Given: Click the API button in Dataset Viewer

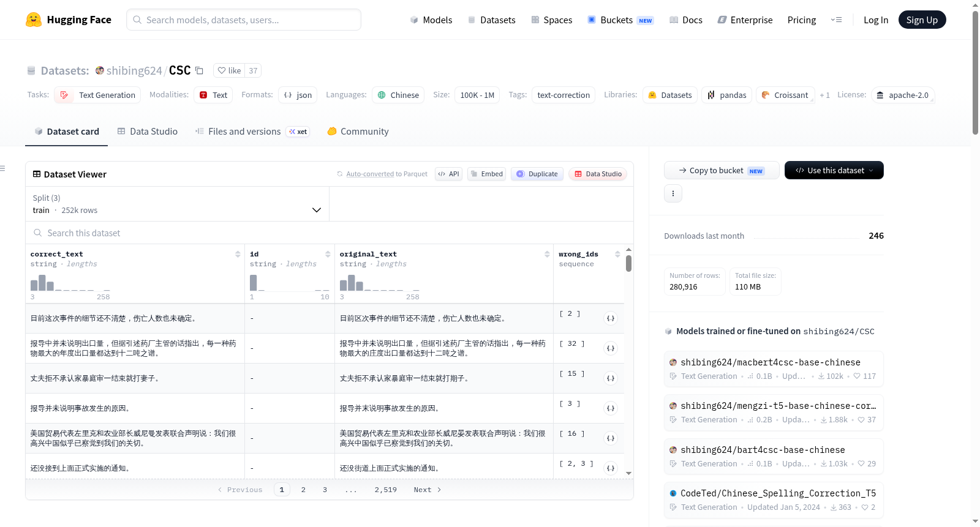Looking at the screenshot, I should 448,174.
